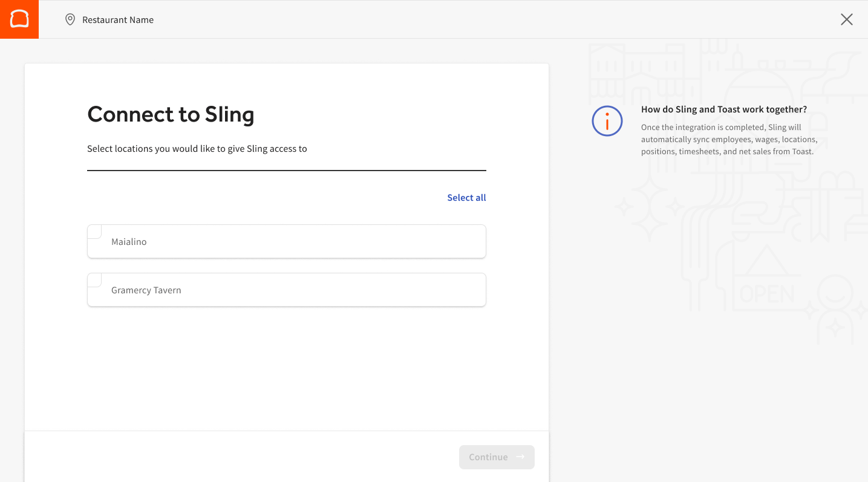Click the Connect to Sling heading
Image resolution: width=868 pixels, height=482 pixels.
click(x=171, y=114)
